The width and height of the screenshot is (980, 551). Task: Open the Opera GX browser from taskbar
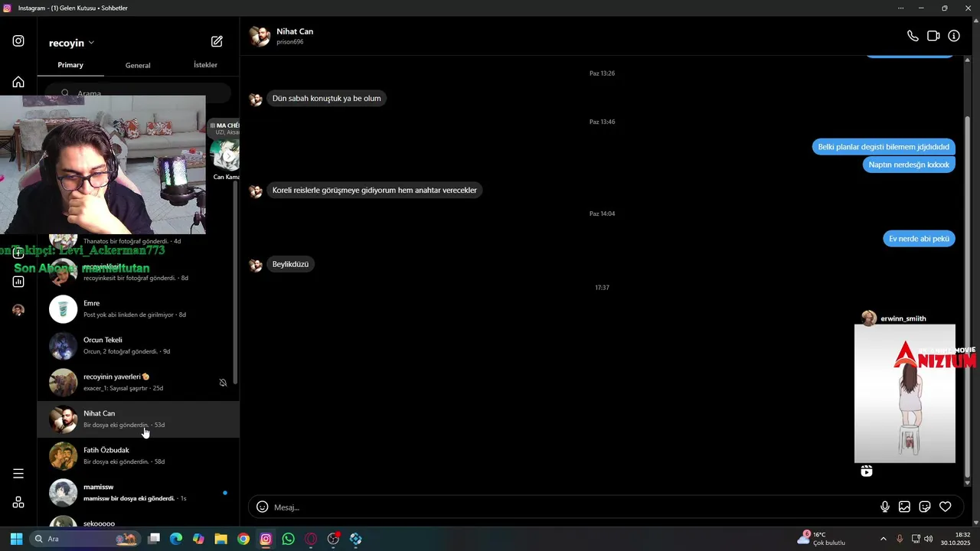point(311,539)
